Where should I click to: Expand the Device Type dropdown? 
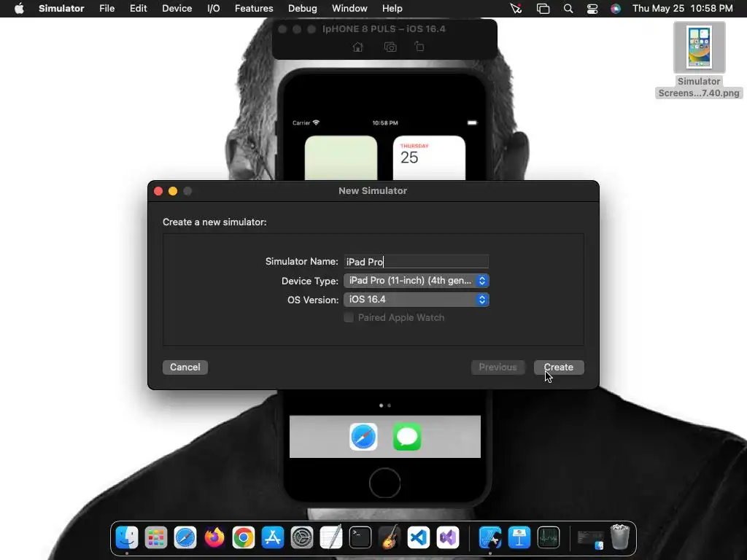(417, 281)
